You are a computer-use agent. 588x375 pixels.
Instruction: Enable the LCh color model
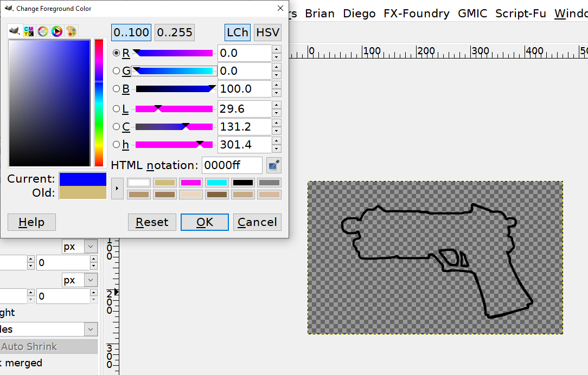click(x=238, y=33)
